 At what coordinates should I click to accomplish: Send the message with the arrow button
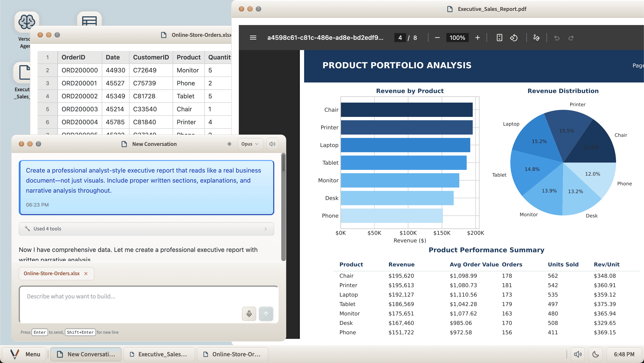(266, 314)
